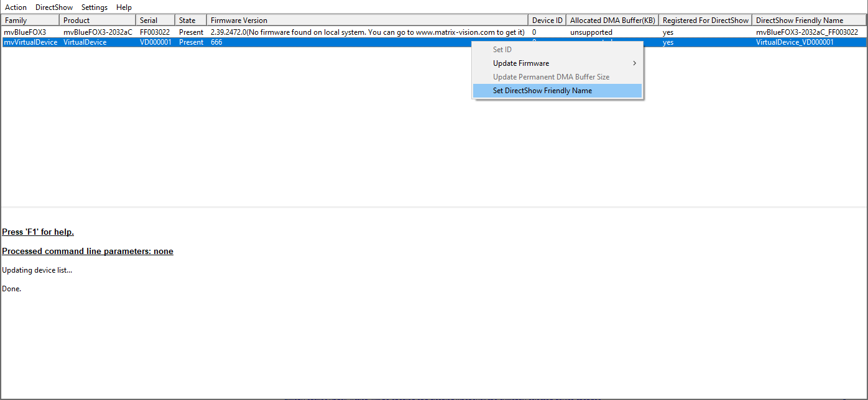Image resolution: width=868 pixels, height=400 pixels.
Task: Click the Device ID column header
Action: point(547,20)
